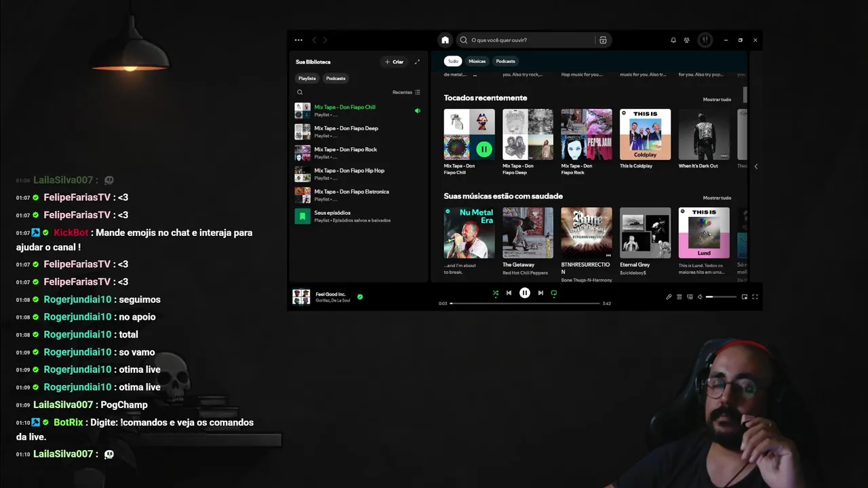The height and width of the screenshot is (488, 868).
Task: Go forward with the right arrow
Action: click(x=325, y=40)
